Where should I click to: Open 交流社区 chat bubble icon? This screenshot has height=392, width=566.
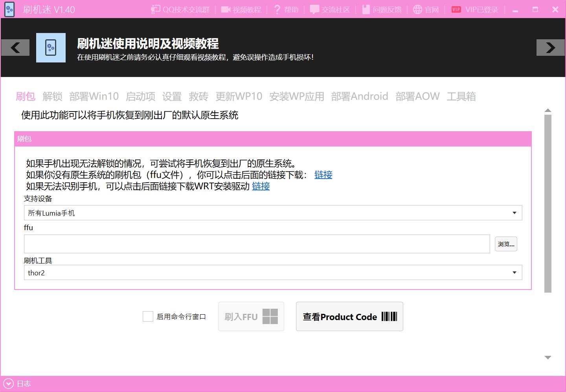[x=314, y=9]
